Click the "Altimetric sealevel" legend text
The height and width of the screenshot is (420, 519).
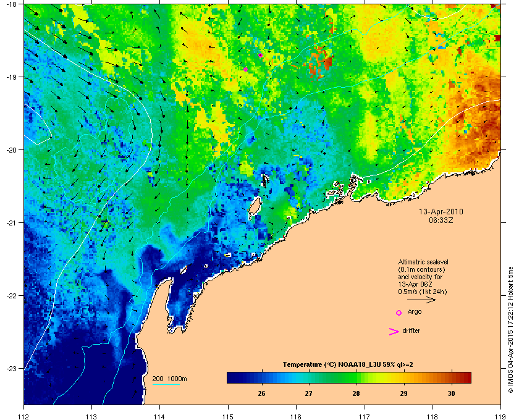[423, 262]
